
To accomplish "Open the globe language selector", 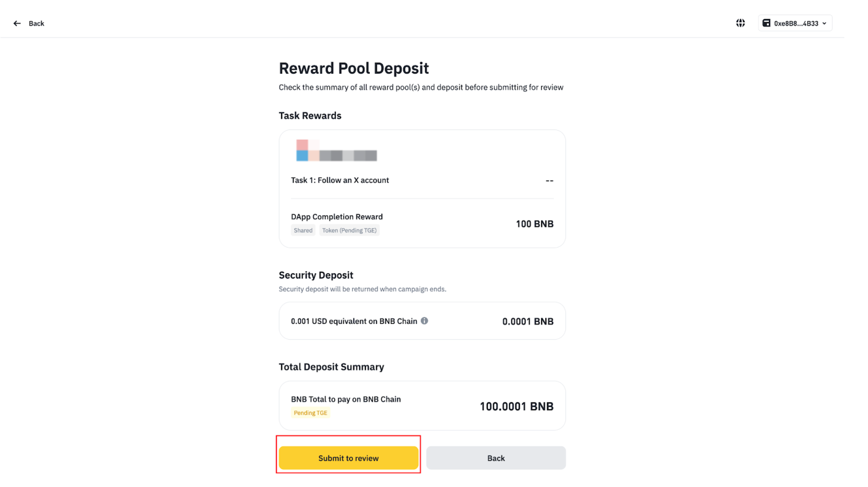I will (740, 23).
